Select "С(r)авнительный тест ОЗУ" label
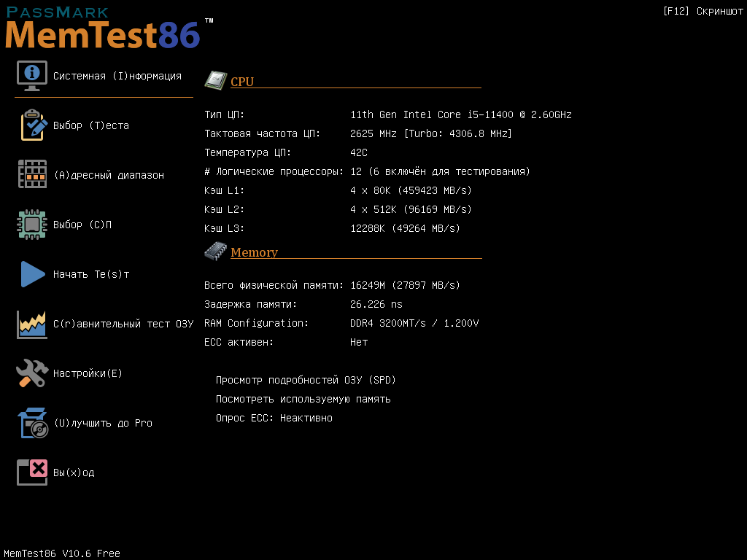Image resolution: width=747 pixels, height=560 pixels. pos(123,324)
